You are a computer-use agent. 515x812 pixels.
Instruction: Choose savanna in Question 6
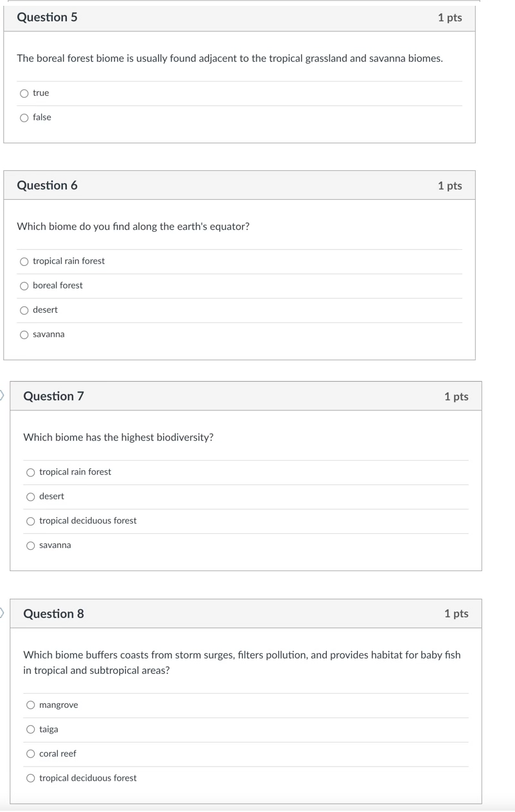pos(24,334)
